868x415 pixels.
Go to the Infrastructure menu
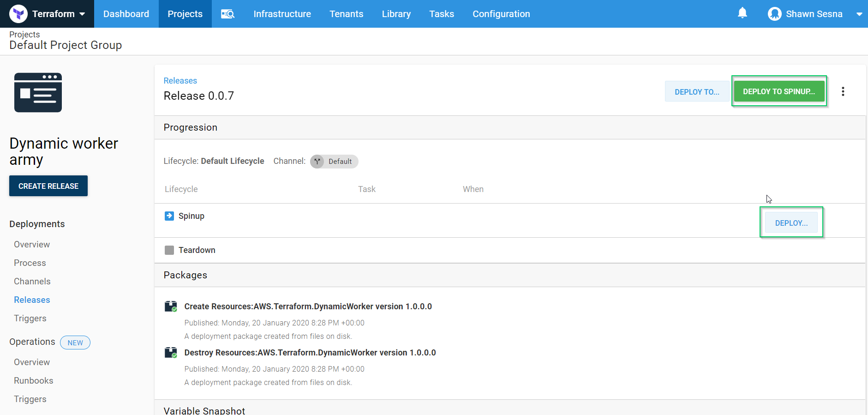pos(282,14)
